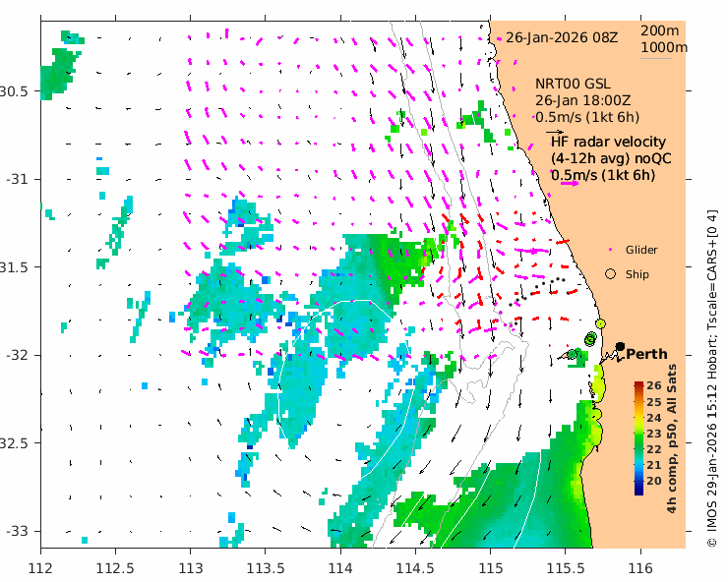Click the yellow ship marker north of Perth

pyautogui.click(x=600, y=323)
